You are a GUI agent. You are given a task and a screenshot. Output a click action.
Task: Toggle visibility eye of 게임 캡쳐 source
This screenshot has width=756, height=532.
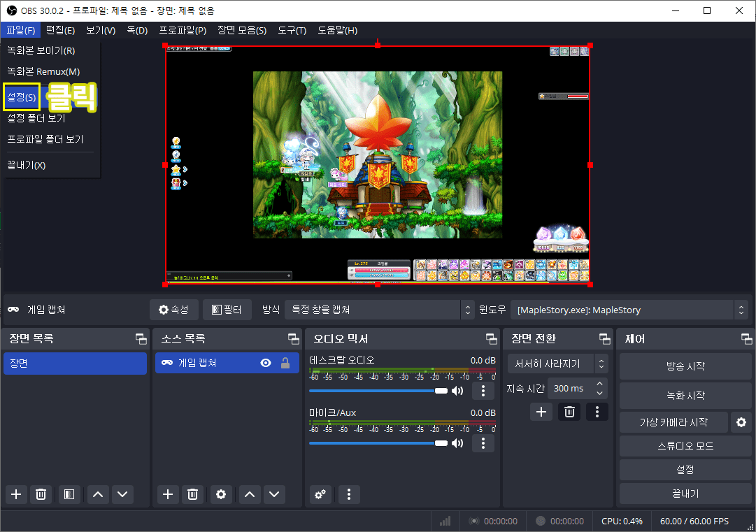tap(266, 363)
